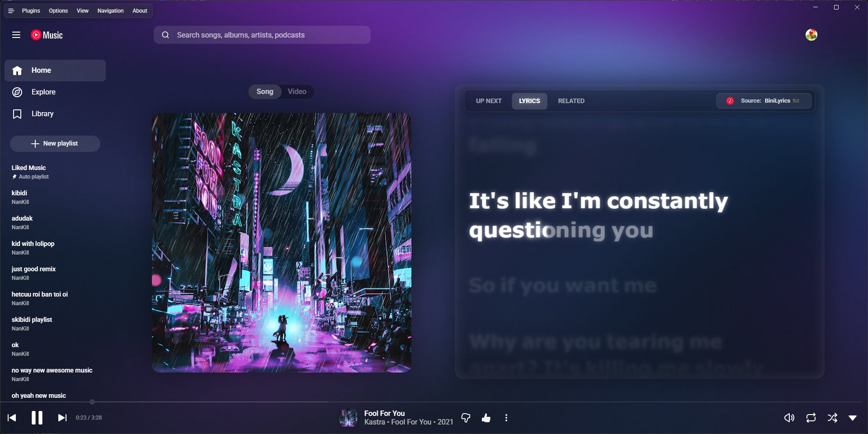
Task: Click the Home icon in sidebar
Action: tap(17, 71)
